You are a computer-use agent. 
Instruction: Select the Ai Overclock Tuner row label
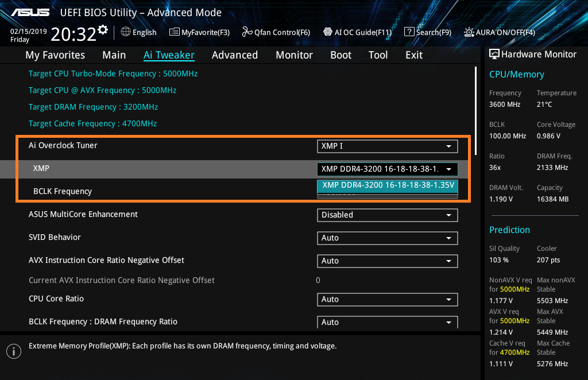pyautogui.click(x=63, y=145)
